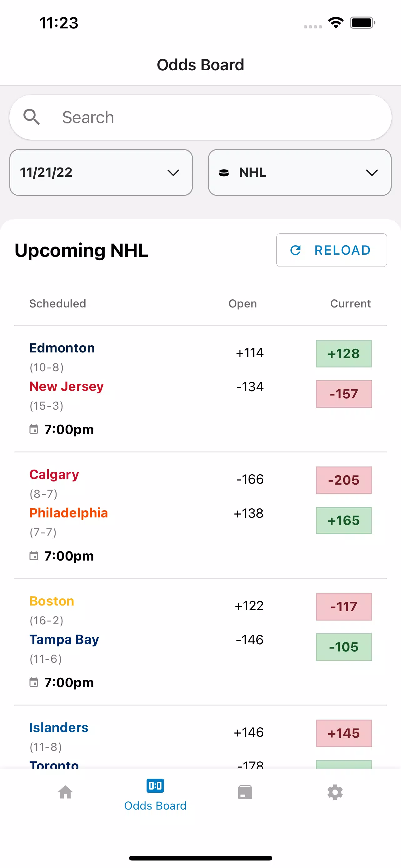
Task: Open the Boston team link
Action: click(x=52, y=601)
